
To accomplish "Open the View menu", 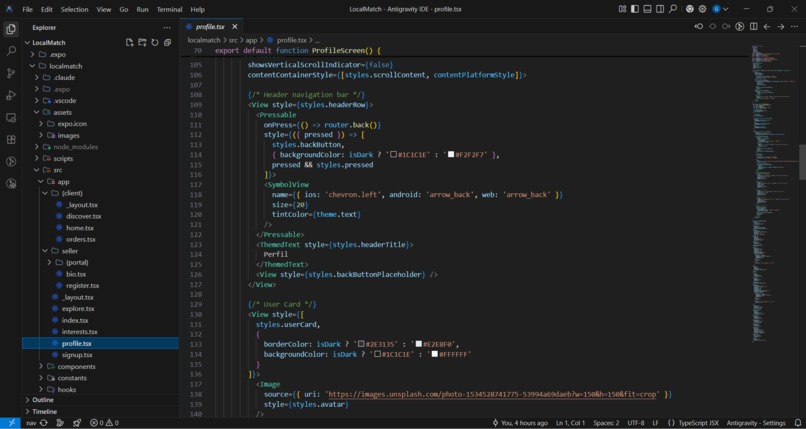I will pos(104,9).
